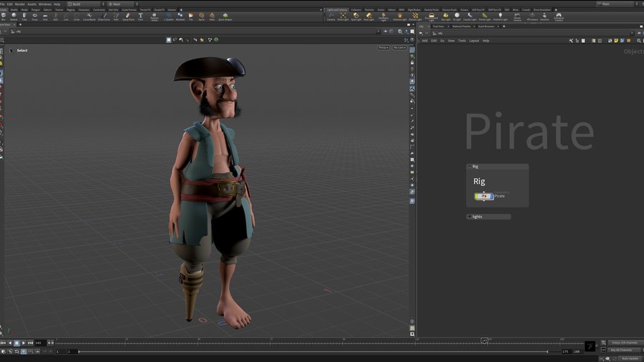
Task: Open the Persp viewport dropdown
Action: 383,47
